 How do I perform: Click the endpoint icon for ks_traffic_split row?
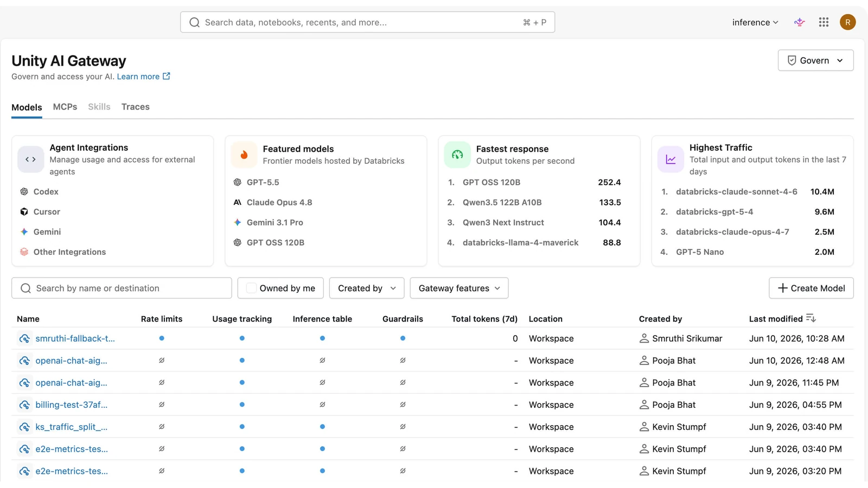(24, 427)
